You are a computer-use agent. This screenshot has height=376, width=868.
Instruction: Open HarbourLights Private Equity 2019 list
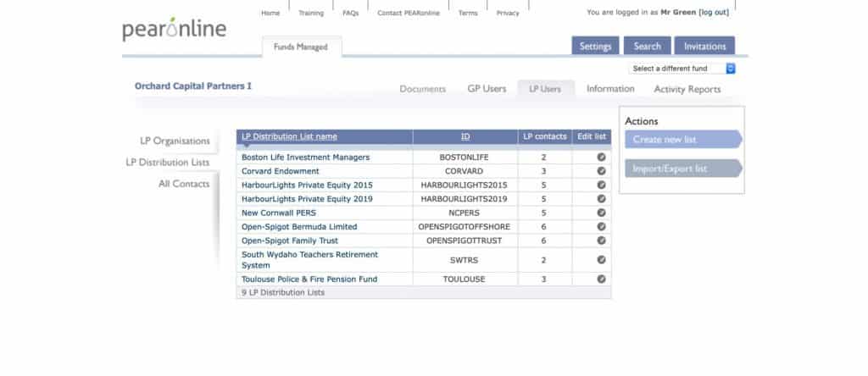point(307,198)
